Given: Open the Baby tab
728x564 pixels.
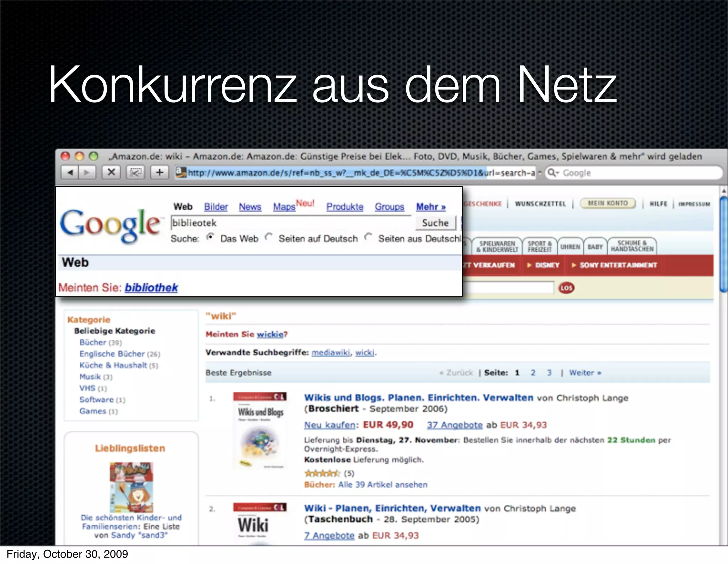Looking at the screenshot, I should click(x=595, y=247).
